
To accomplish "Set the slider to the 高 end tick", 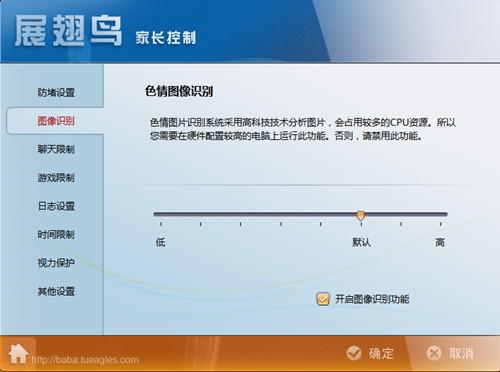I will (441, 224).
